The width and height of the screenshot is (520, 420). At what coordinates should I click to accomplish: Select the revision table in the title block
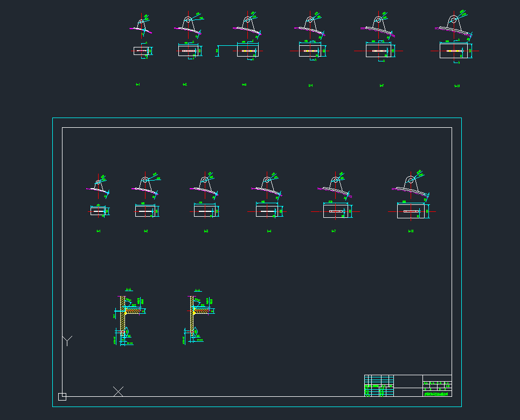pos(379,385)
